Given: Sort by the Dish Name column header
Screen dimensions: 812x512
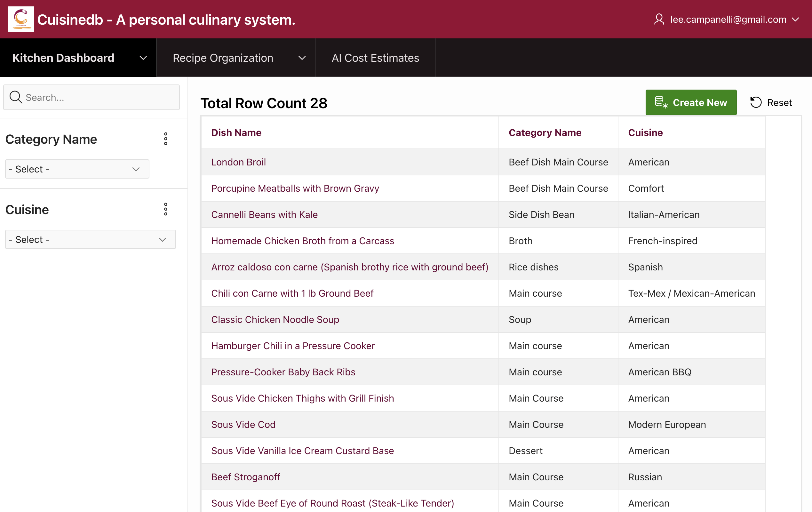Looking at the screenshot, I should point(236,132).
